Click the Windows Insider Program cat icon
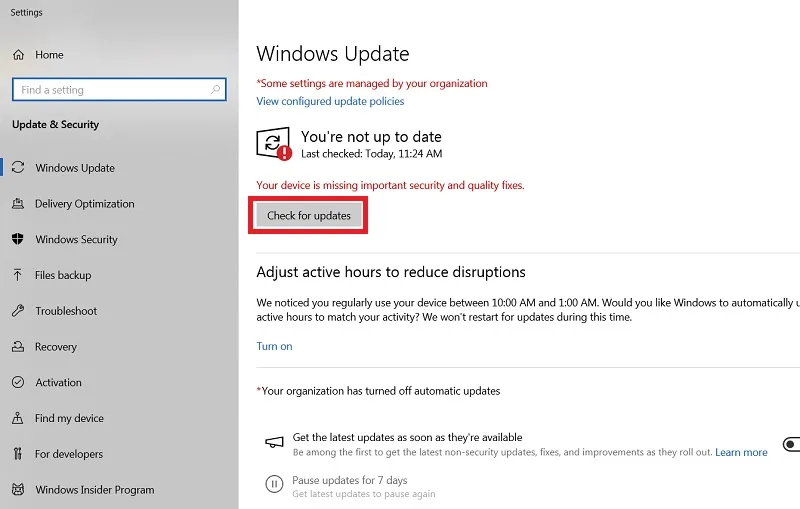Viewport: 800px width, 509px height. 18,489
